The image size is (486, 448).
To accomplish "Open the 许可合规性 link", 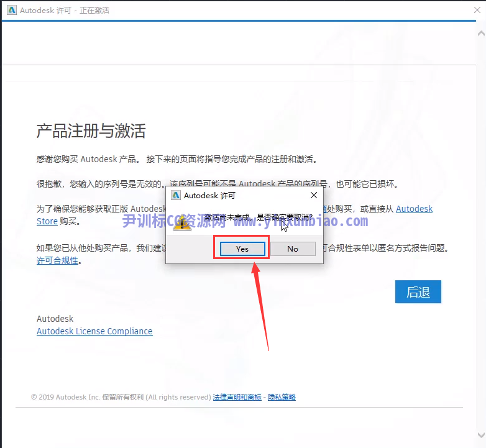I will (x=57, y=260).
